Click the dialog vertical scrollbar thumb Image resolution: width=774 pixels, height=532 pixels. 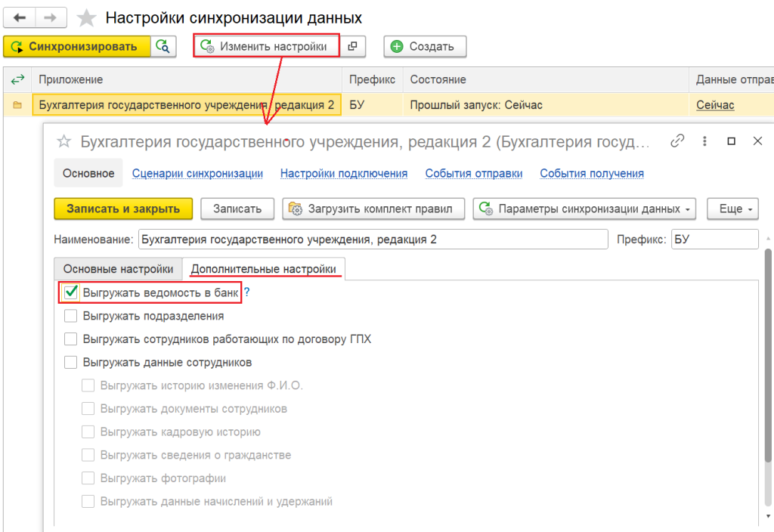coord(768,355)
